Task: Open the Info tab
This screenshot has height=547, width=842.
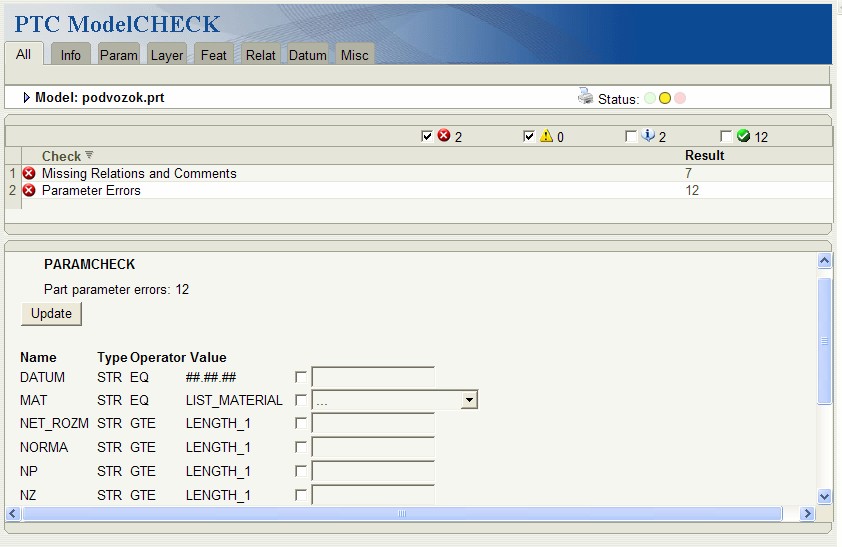Action: click(x=70, y=55)
